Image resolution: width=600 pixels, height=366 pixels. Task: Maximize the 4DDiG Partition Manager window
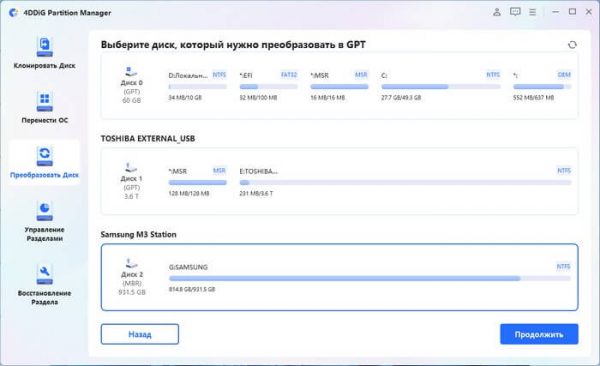(x=572, y=12)
